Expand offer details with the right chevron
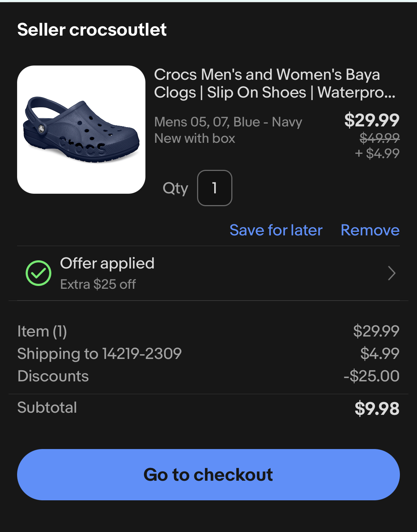 coord(392,273)
